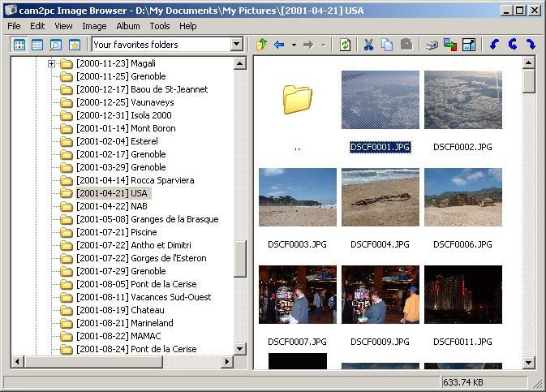Viewport: 546px width, 392px height.
Task: Expand the [2000-11-23] Magali folder
Action: 52,63
